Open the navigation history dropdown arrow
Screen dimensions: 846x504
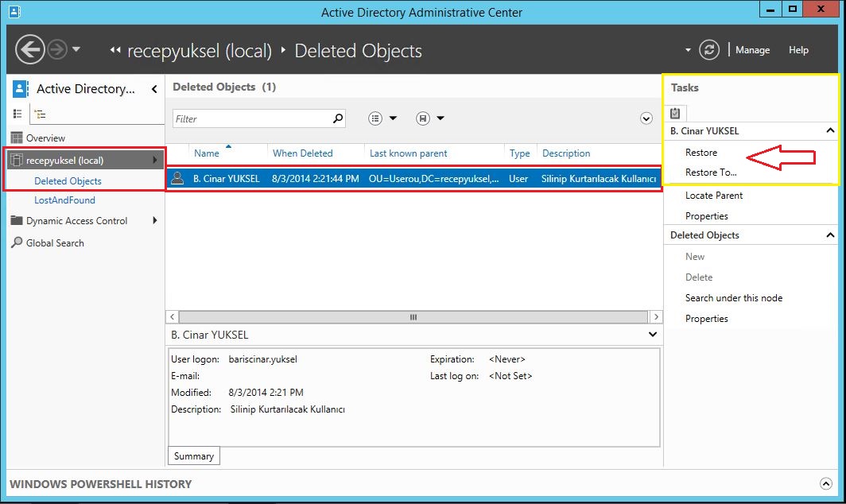(76, 49)
